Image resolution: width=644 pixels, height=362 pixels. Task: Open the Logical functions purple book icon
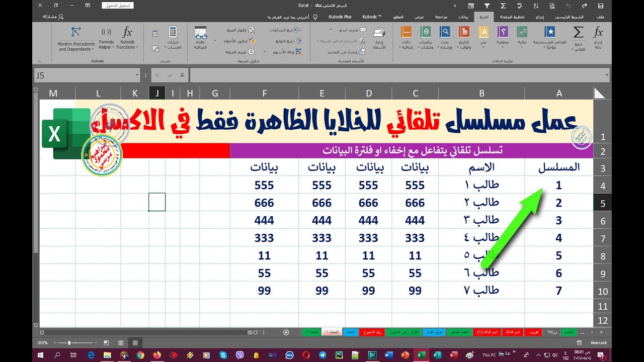503,33
